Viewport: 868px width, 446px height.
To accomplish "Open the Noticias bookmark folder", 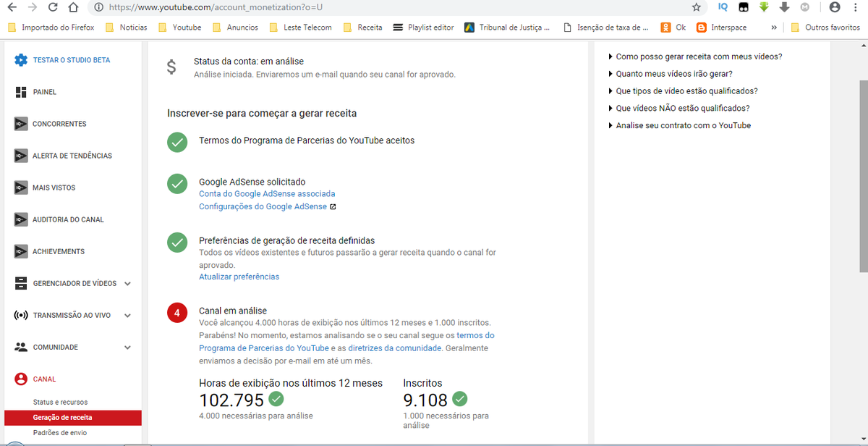I will click(126, 27).
